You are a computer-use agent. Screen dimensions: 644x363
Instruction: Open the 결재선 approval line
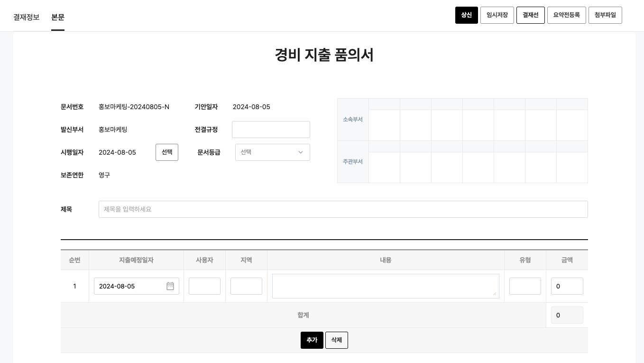(x=530, y=15)
